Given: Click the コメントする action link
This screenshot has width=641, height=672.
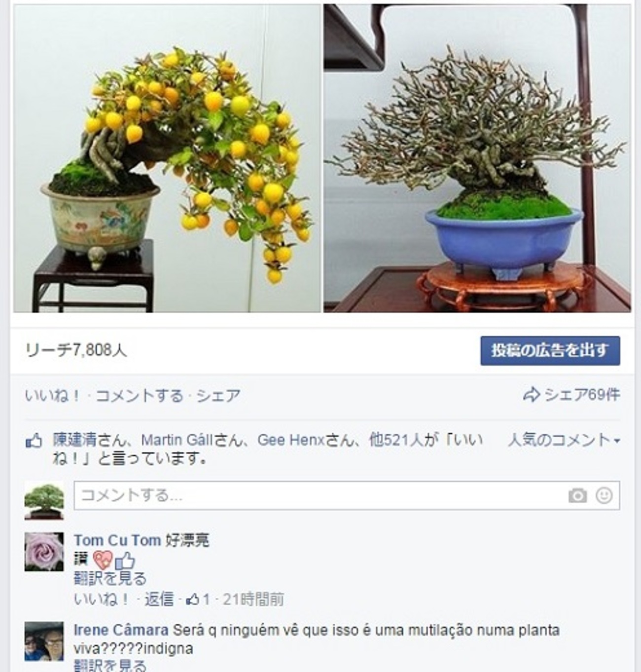Looking at the screenshot, I should [139, 395].
